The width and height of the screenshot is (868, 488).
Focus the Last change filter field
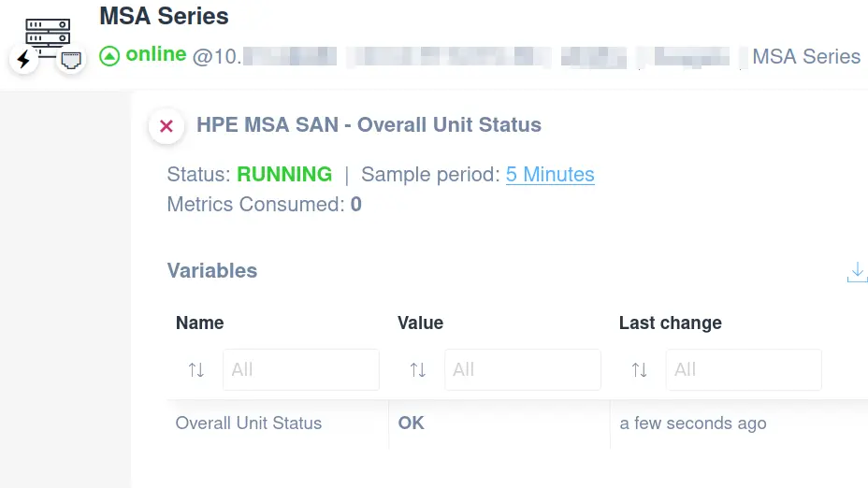point(744,369)
